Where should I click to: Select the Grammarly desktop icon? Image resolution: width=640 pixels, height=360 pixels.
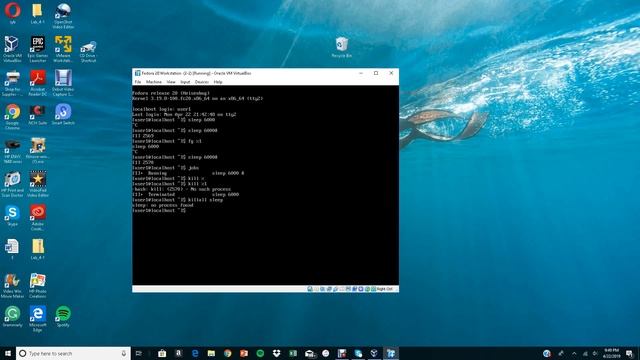pos(12,317)
